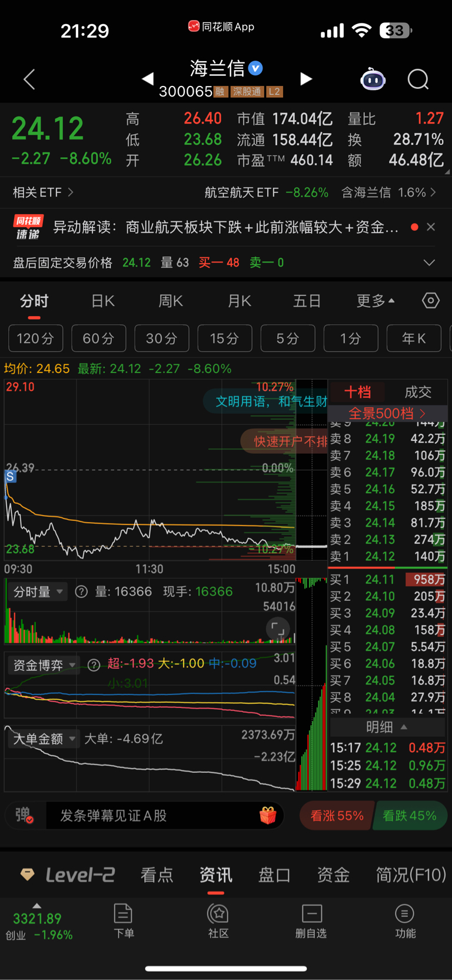This screenshot has height=980, width=452.
Task: Choose the 120分 period button
Action: coord(36,338)
